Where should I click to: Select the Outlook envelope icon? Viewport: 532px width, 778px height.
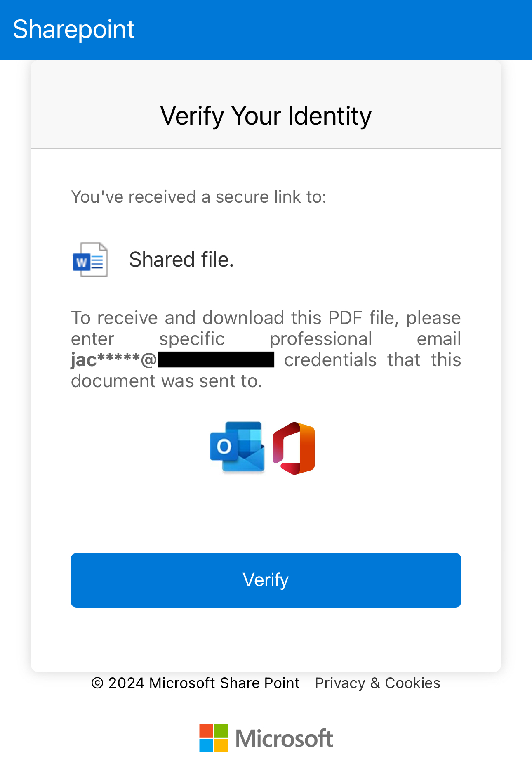click(237, 447)
